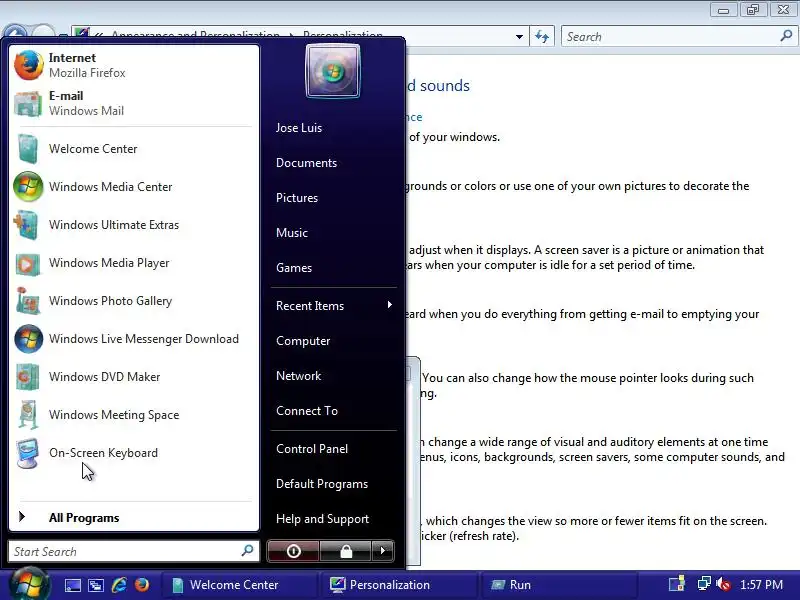Screen dimensions: 800x600
Task: Open Default Programs
Action: tap(321, 484)
